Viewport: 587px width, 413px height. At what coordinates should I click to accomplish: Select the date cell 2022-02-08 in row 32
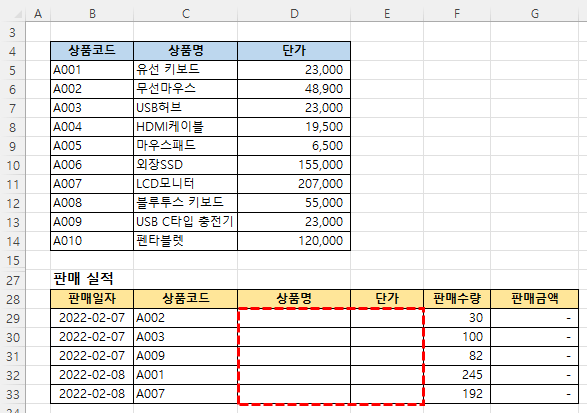click(x=92, y=375)
